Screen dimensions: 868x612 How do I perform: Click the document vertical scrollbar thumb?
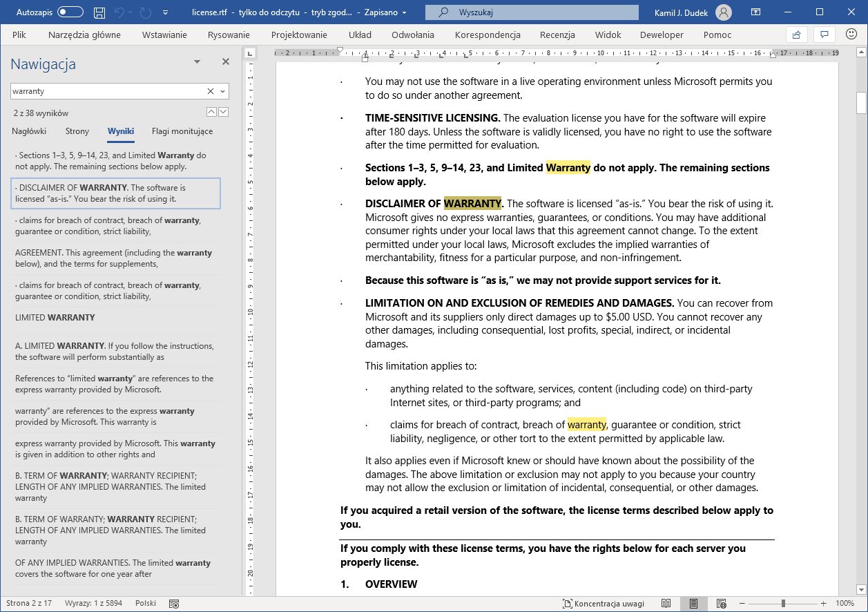tap(861, 102)
